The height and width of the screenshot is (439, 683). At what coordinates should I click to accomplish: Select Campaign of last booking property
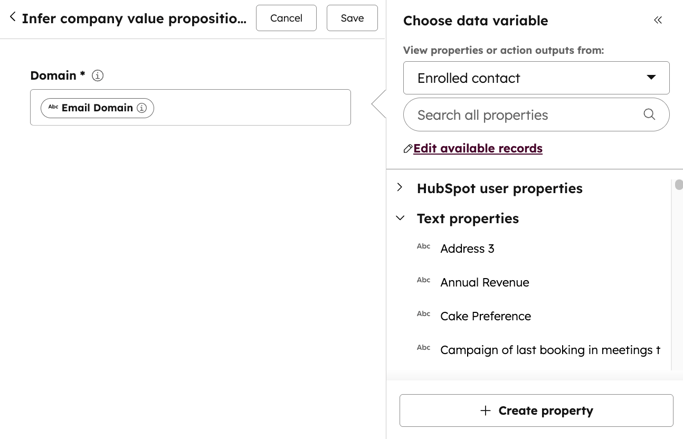pyautogui.click(x=549, y=350)
